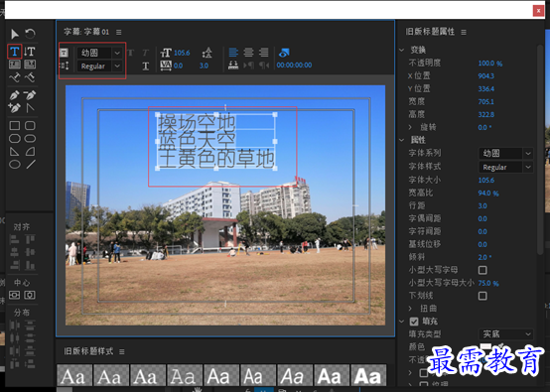Image resolution: width=550 pixels, height=392 pixels.
Task: Select the horizontal Type tool
Action: pos(14,52)
